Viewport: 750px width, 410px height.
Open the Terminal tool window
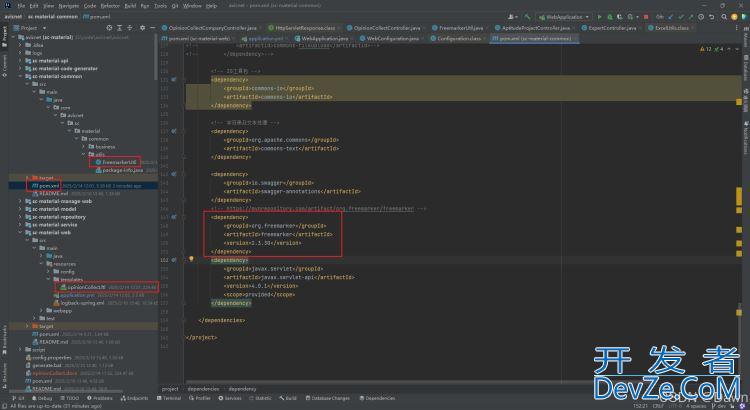pos(168,398)
